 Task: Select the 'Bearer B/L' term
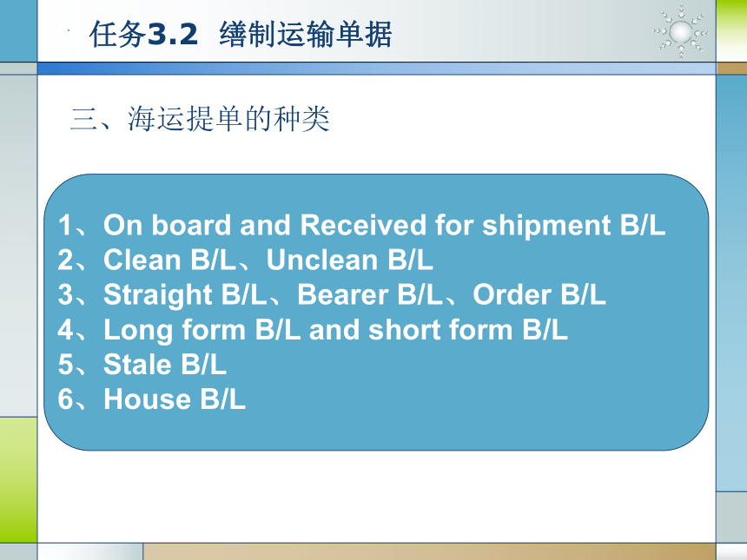[x=370, y=295]
